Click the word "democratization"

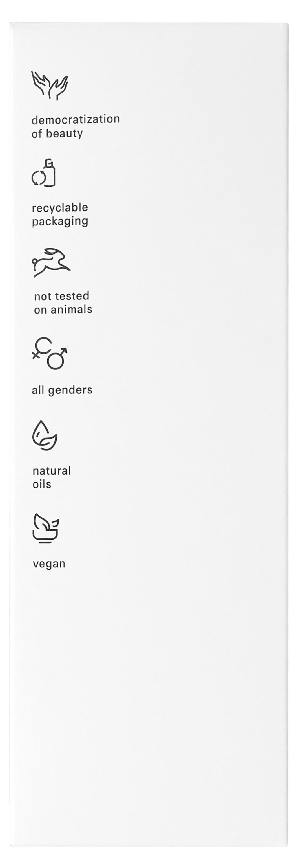tap(76, 119)
